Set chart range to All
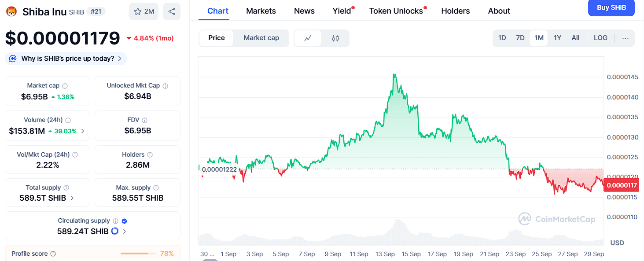 [x=575, y=38]
